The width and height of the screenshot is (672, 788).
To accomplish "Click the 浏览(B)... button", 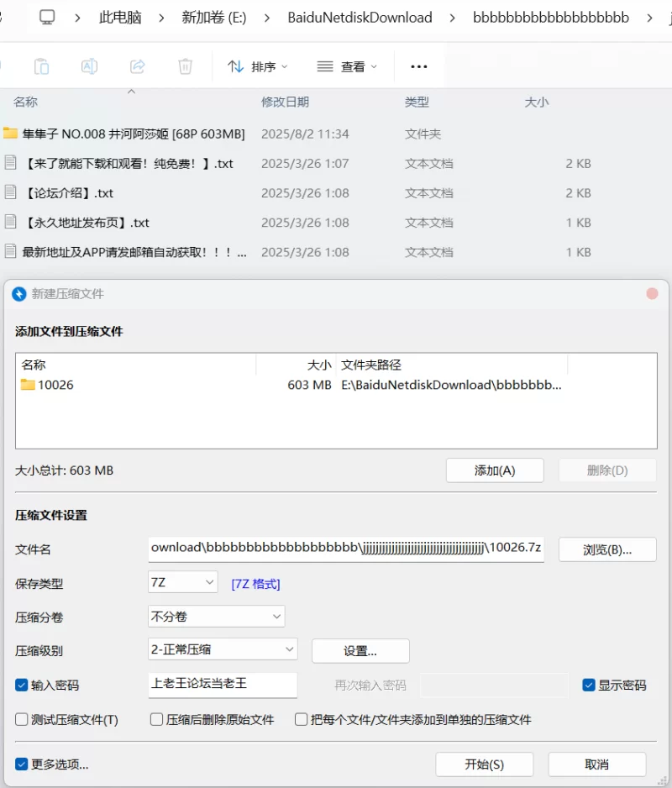I will [607, 549].
